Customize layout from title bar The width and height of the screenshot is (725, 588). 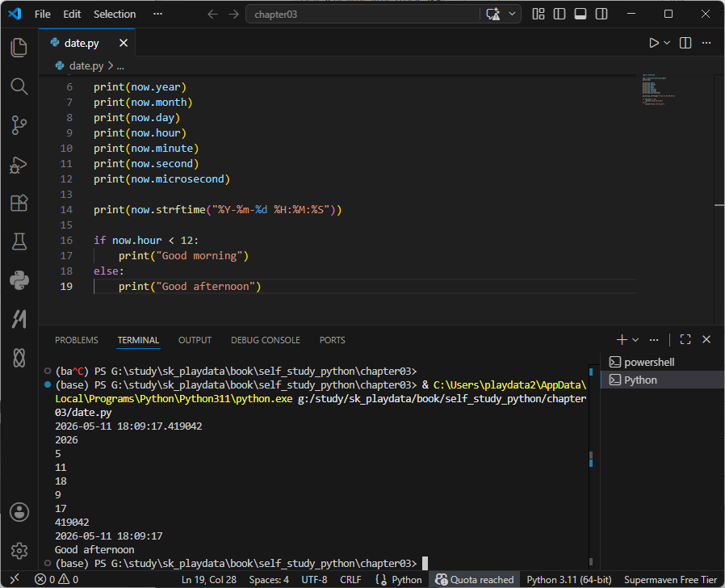tap(539, 15)
